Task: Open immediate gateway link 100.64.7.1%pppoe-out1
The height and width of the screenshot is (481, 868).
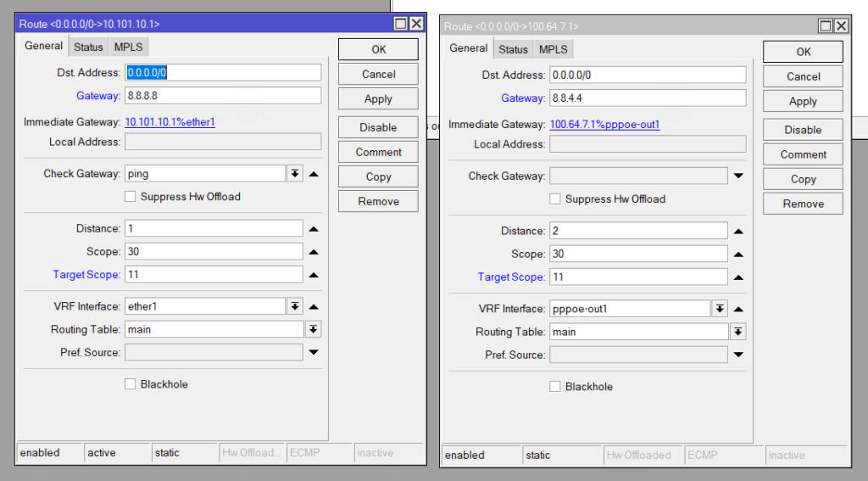Action: point(604,124)
